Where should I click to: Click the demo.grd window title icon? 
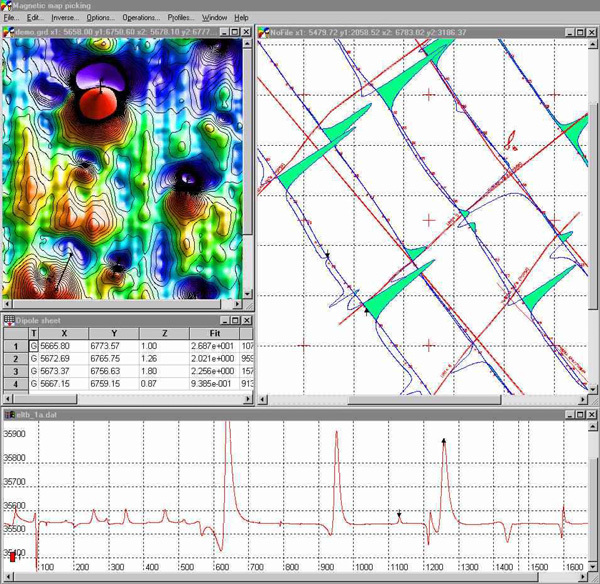point(9,32)
